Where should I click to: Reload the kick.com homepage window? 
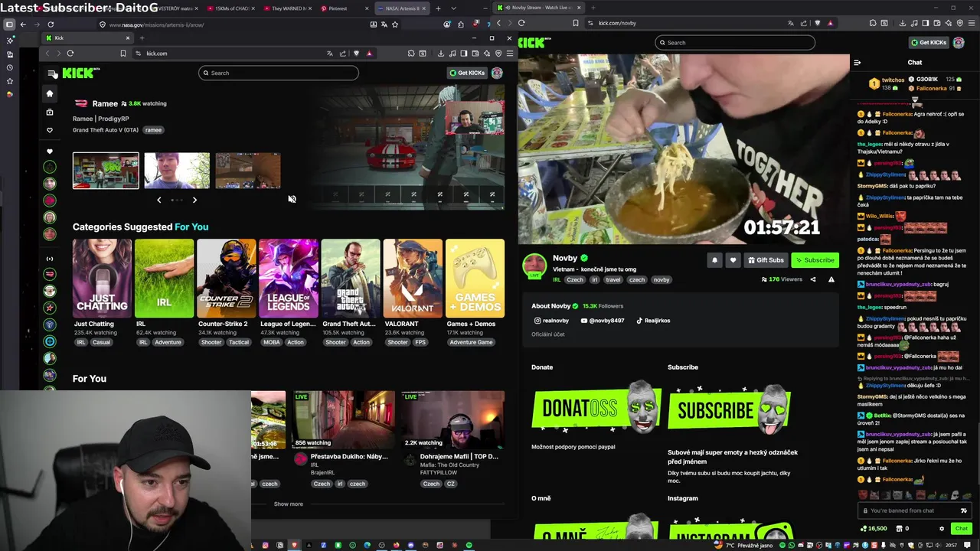coord(70,54)
